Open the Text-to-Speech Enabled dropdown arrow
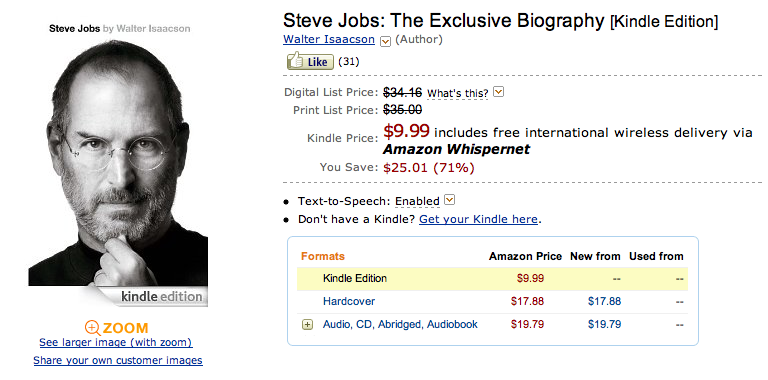Screen dimensions: 768x380 coord(450,200)
